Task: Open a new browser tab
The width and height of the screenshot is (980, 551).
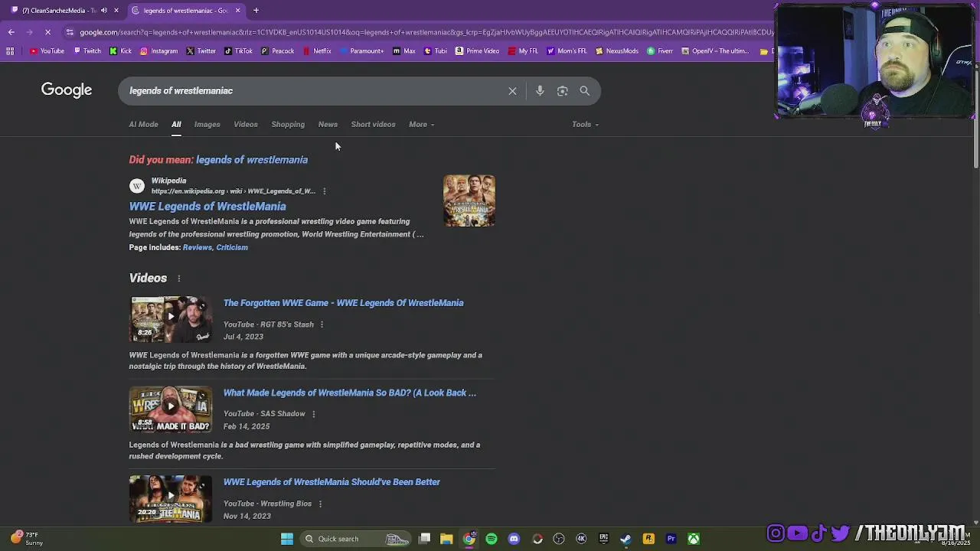Action: (256, 11)
